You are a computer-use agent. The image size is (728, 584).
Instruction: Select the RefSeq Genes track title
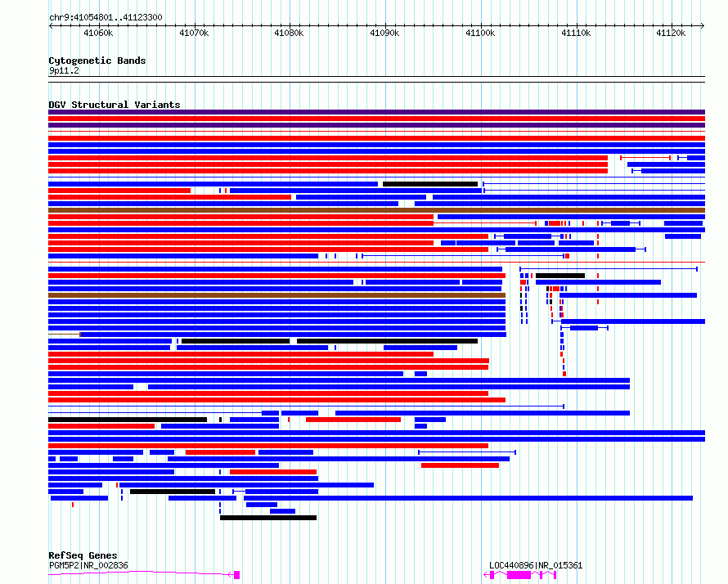83,555
